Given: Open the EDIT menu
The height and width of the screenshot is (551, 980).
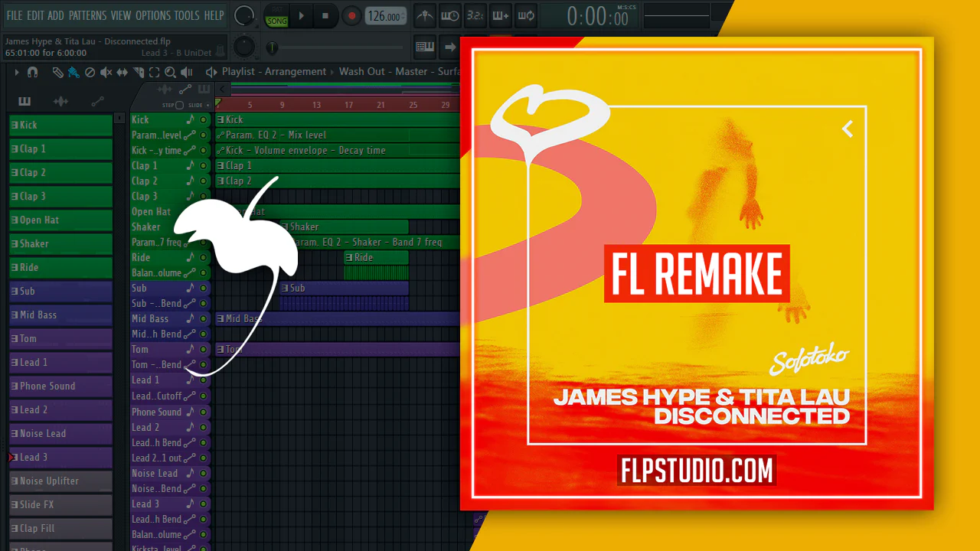Looking at the screenshot, I should 35,15.
